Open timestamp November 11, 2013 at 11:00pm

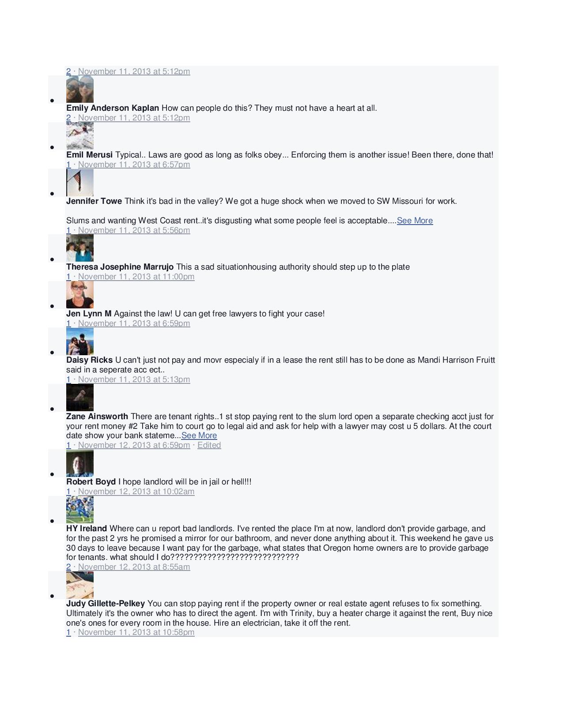pos(136,277)
